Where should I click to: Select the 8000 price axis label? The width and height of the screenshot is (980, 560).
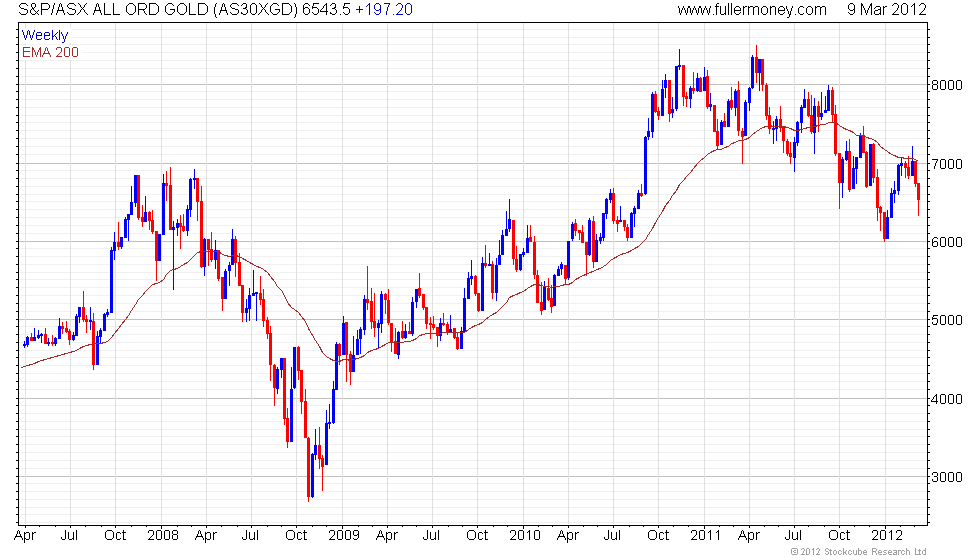click(x=946, y=86)
